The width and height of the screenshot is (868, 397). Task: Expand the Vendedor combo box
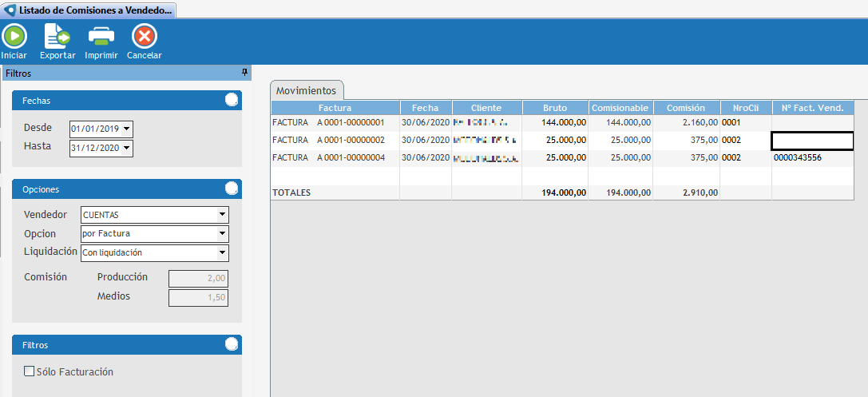pos(222,215)
